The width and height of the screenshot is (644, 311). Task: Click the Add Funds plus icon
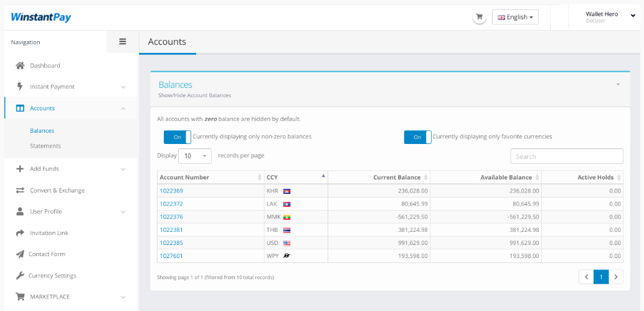tap(20, 168)
